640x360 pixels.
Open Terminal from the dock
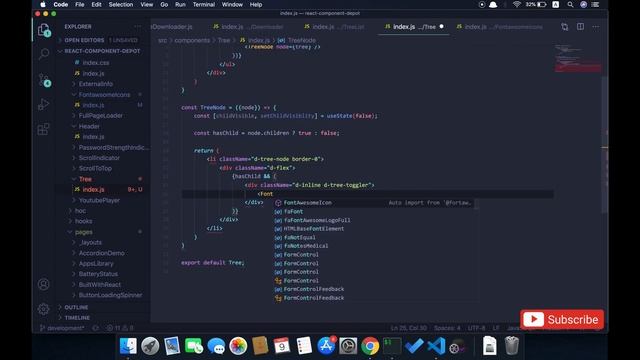pyautogui.click(x=392, y=346)
